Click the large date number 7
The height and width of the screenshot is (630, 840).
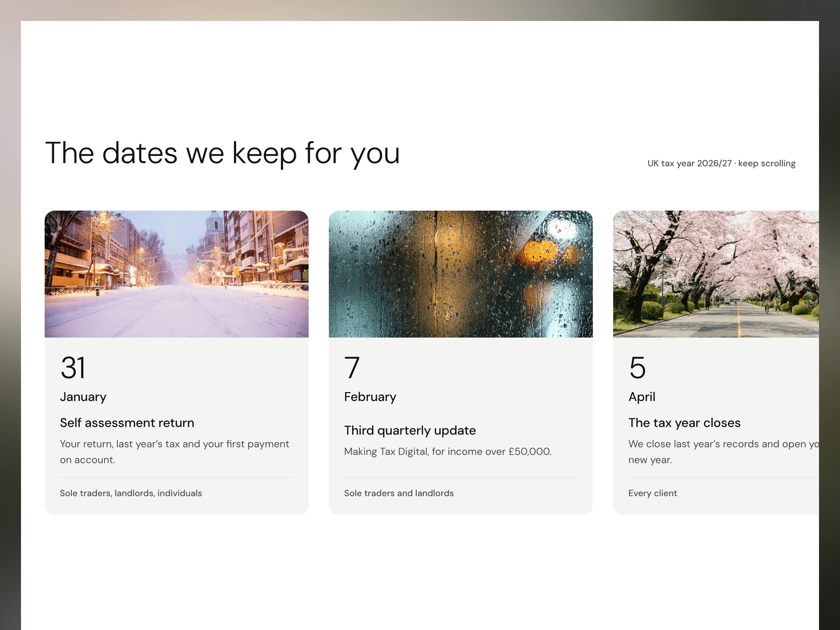pyautogui.click(x=352, y=367)
